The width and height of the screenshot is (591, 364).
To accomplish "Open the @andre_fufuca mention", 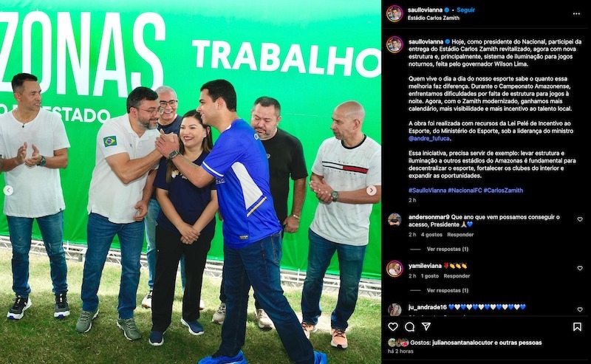I will [429, 138].
